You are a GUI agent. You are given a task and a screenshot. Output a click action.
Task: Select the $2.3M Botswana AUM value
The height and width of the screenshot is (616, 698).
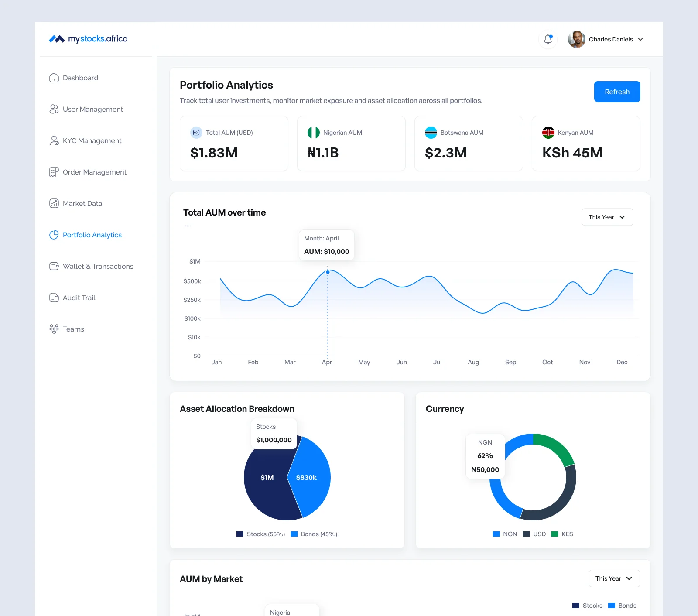pos(446,153)
